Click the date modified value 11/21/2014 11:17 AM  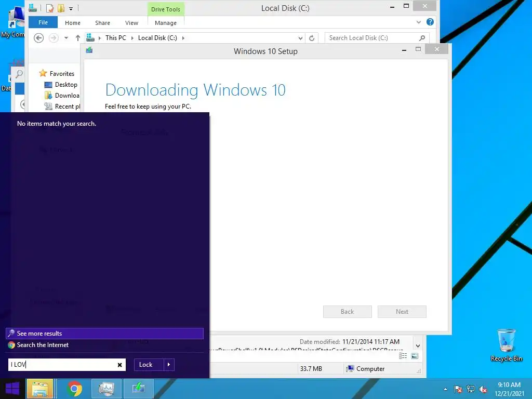tap(371, 342)
